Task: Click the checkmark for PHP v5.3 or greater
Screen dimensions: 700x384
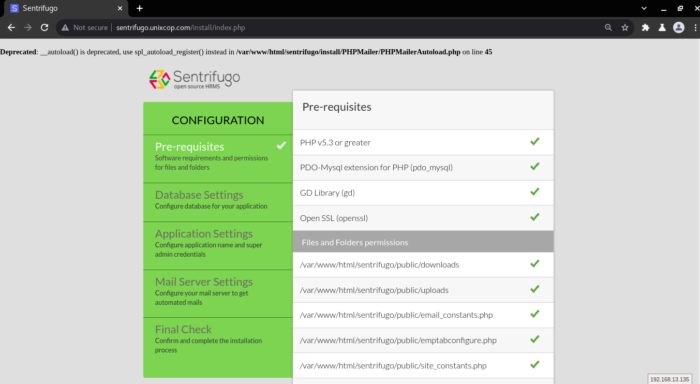Action: coord(535,142)
